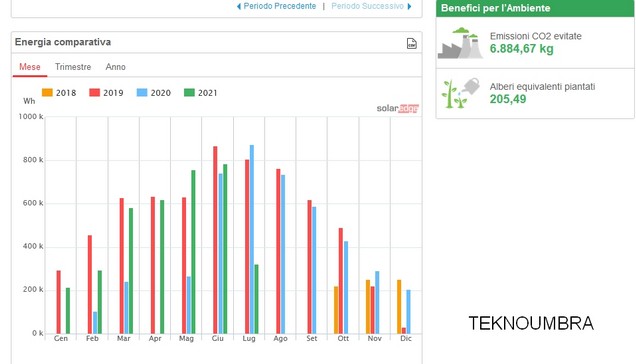Viewport: 636px width, 364px height.
Task: Toggle the 2018 orange legend swatch
Action: pyautogui.click(x=47, y=93)
